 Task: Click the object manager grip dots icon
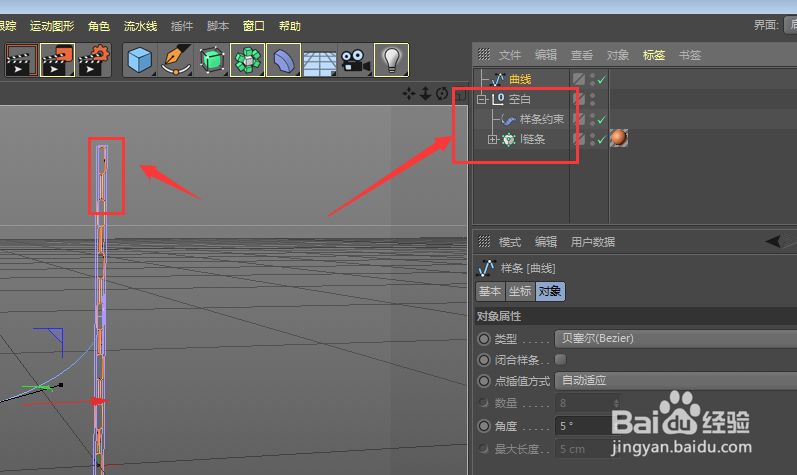(484, 54)
